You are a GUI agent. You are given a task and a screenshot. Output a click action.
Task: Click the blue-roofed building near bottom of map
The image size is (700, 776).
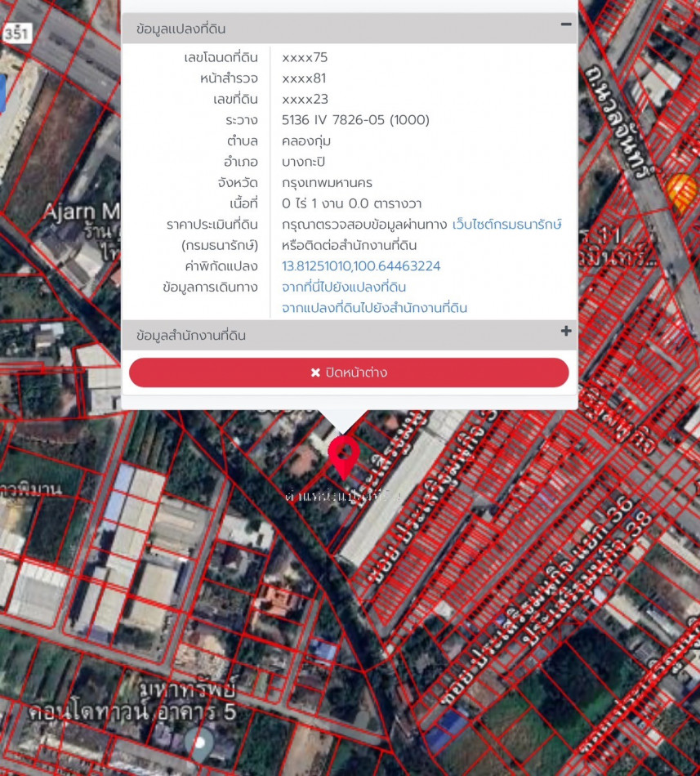point(447,729)
